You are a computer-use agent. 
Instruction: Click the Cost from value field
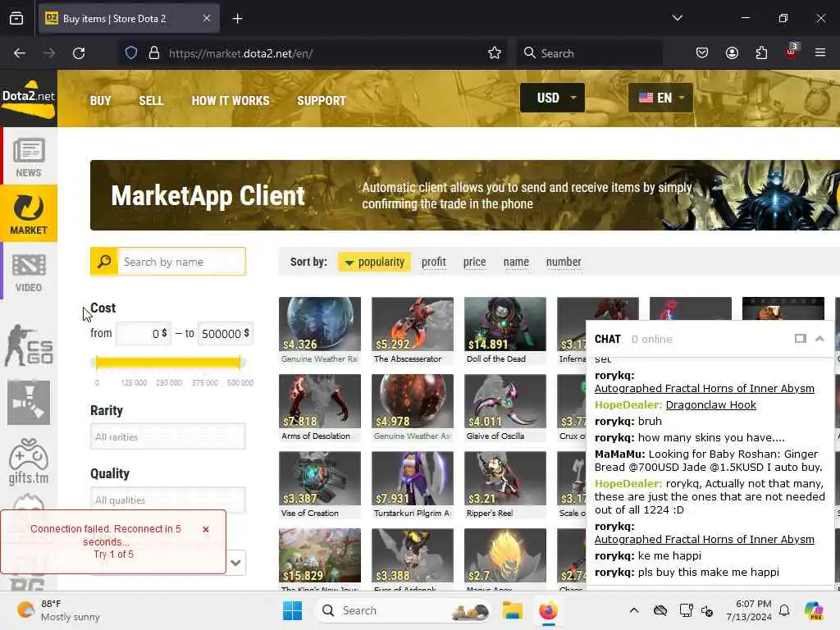click(x=143, y=333)
